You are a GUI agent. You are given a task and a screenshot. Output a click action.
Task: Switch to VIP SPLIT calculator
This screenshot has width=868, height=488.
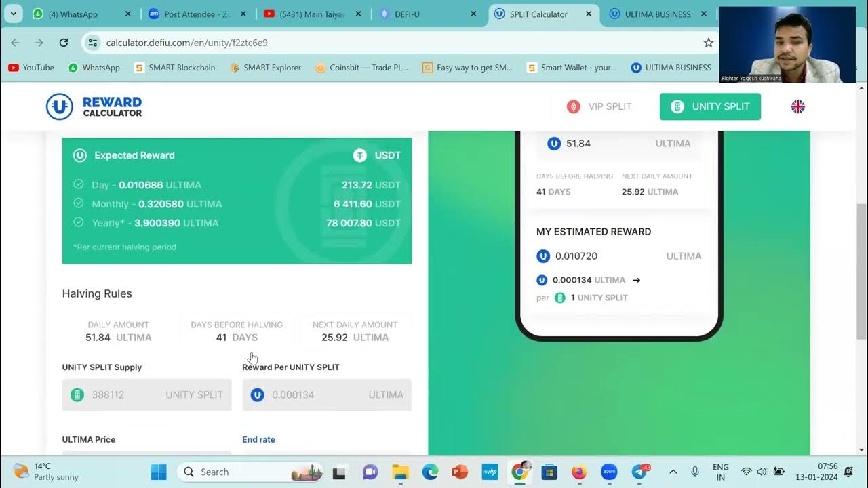click(599, 106)
